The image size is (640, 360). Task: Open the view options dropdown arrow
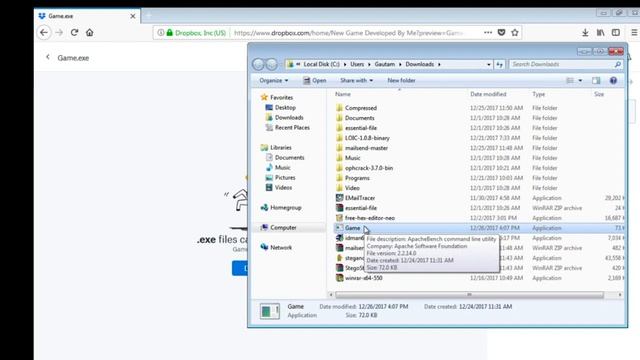(x=580, y=80)
